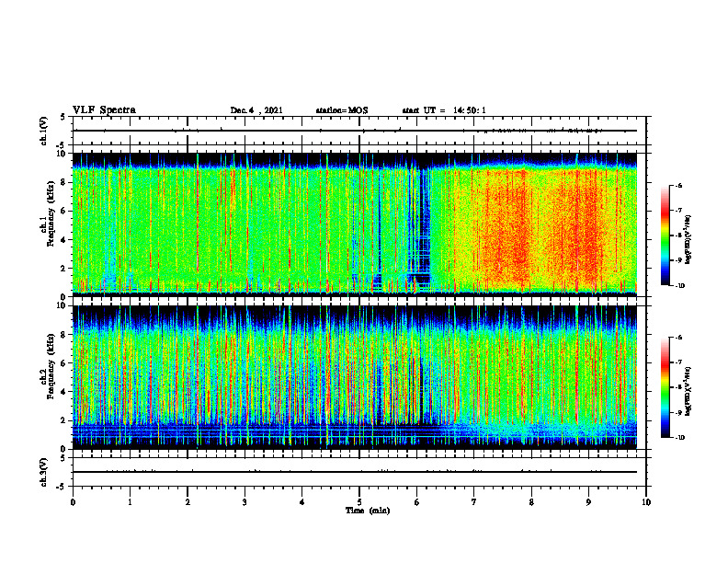
Task: Click the "-6" label on ch.1 colorbar
Action: pyautogui.click(x=679, y=185)
